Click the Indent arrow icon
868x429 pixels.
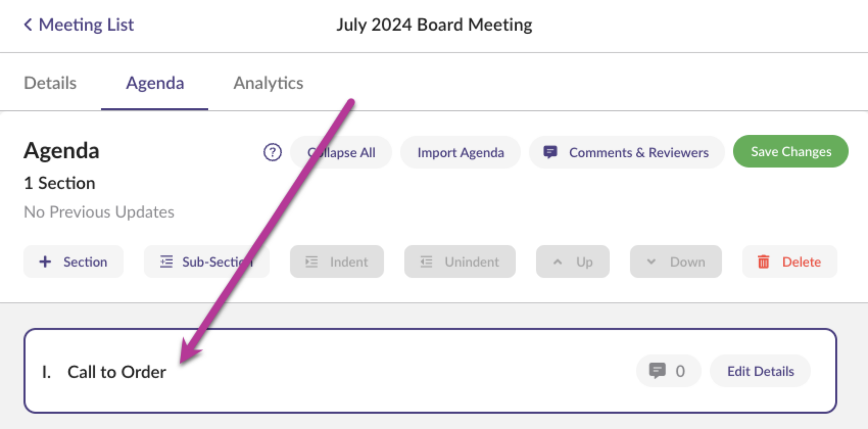[x=311, y=261]
